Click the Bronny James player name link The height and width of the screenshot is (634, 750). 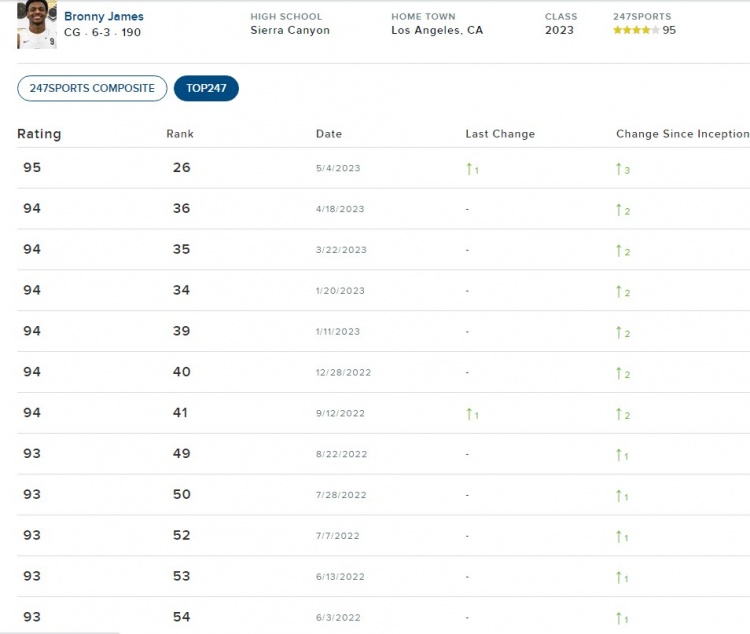pyautogui.click(x=104, y=17)
